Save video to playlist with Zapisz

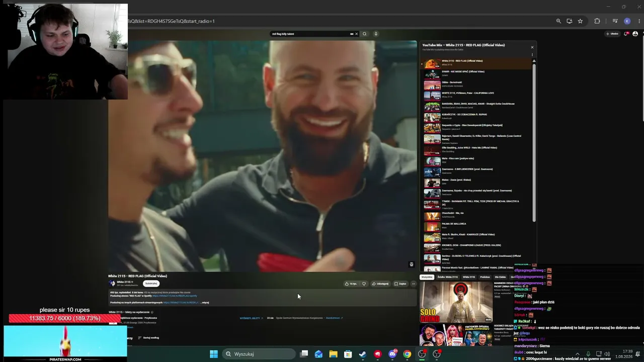400,284
